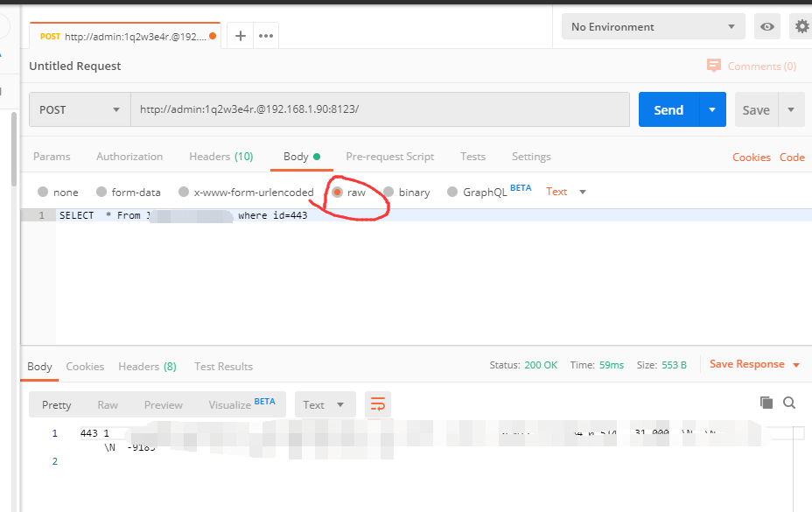This screenshot has height=512, width=812.
Task: Open the Send button dropdown arrow
Action: click(712, 110)
